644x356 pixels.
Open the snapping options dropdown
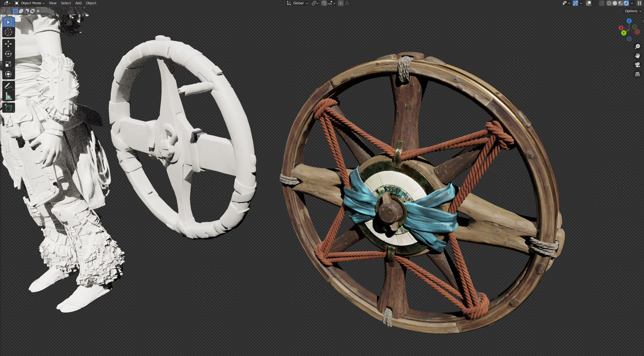(x=331, y=3)
